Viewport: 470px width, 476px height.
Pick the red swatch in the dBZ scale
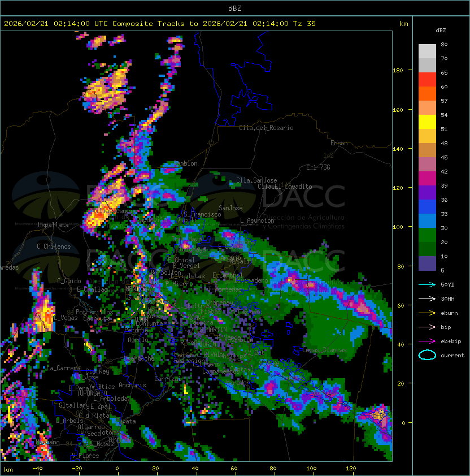[x=427, y=79]
